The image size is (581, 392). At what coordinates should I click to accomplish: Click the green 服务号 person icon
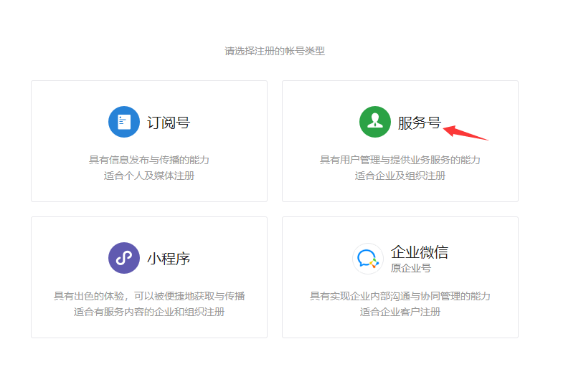pos(374,122)
